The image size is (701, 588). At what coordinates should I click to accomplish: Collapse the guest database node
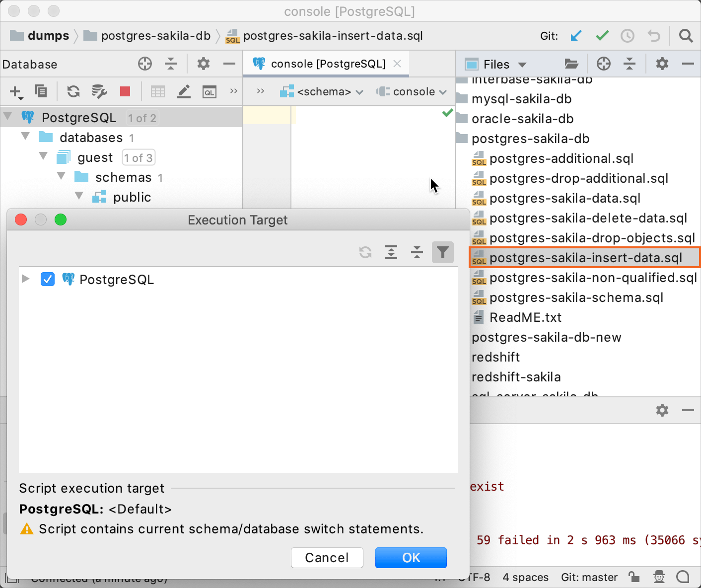43,156
